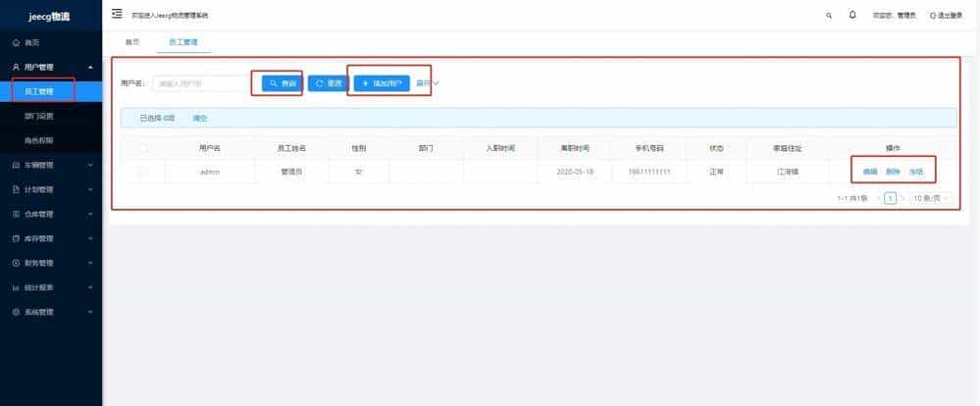Viewport: 980px width, 406px height.
Task: Expand the 计划管理 sidebar group
Action: point(51,189)
